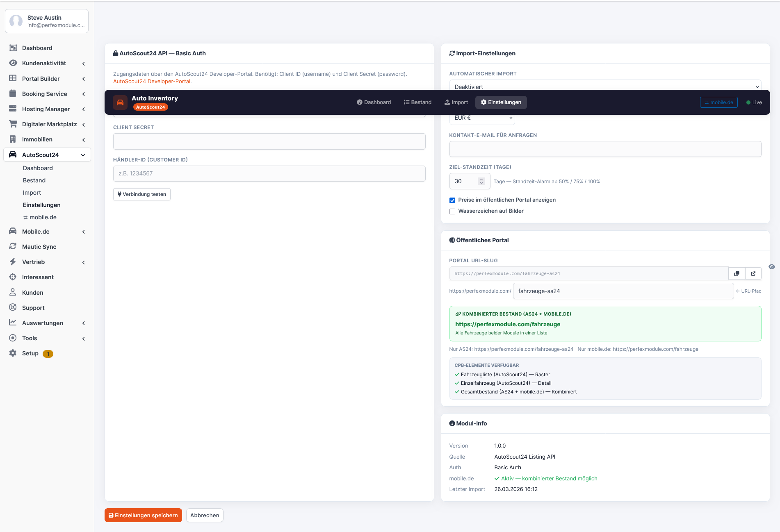The height and width of the screenshot is (532, 780).
Task: Click the Digitaler Marktplatz cart icon
Action: pos(13,124)
